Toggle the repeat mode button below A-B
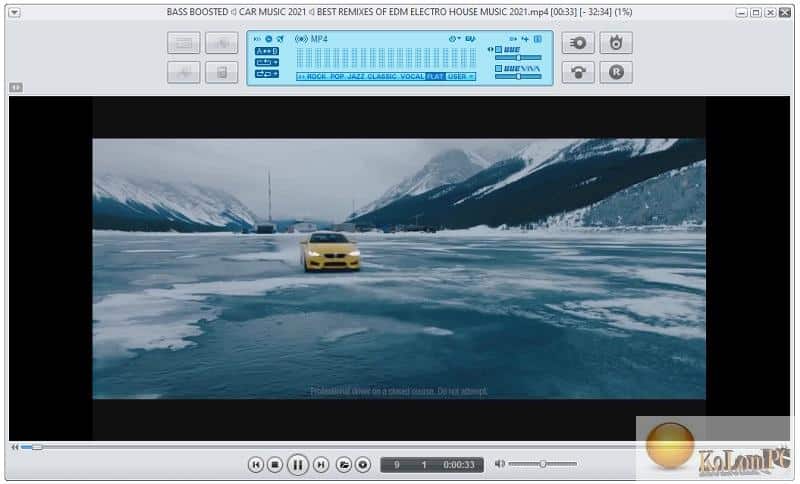The height and width of the screenshot is (484, 800). coord(267,62)
